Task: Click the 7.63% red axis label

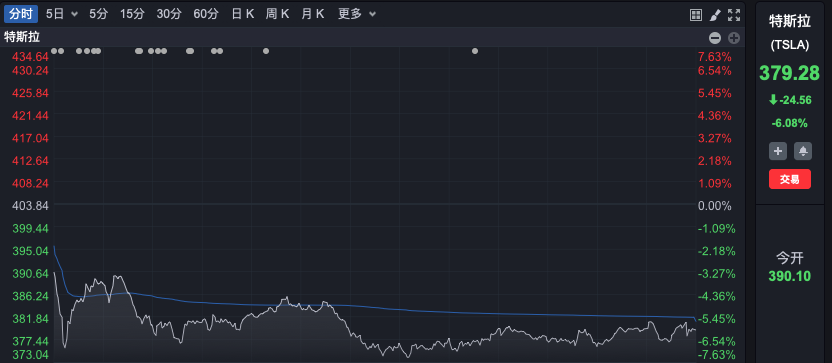Action: point(714,57)
